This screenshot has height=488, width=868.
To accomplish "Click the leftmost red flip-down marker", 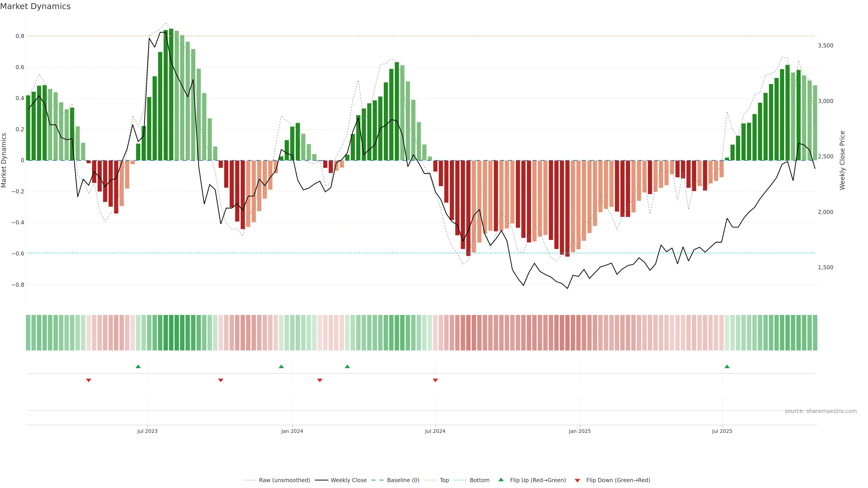I will pos(89,380).
